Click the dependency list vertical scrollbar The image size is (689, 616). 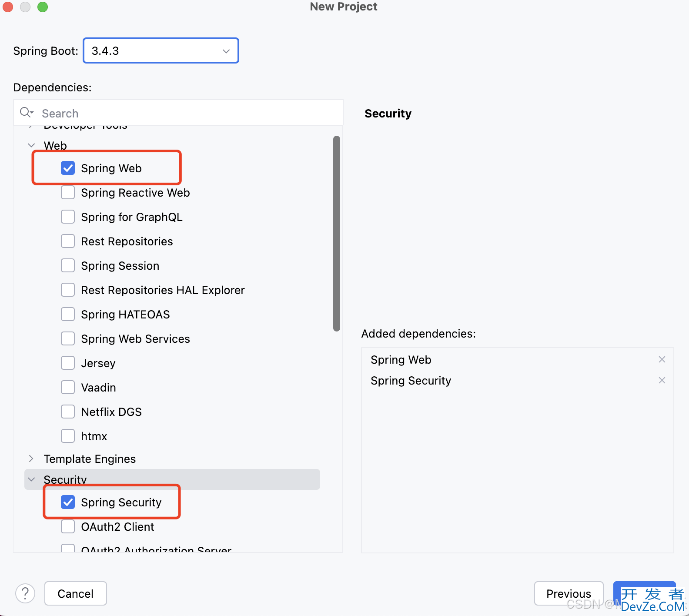pyautogui.click(x=337, y=233)
